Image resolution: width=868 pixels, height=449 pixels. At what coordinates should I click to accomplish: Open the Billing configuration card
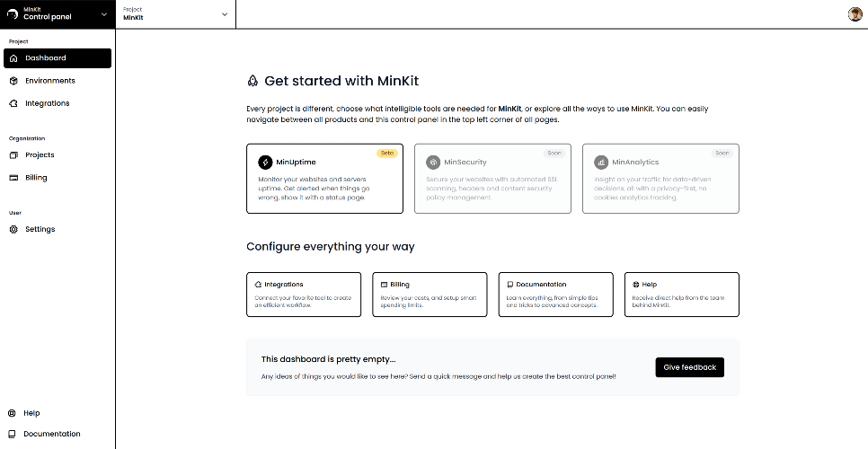pyautogui.click(x=430, y=295)
